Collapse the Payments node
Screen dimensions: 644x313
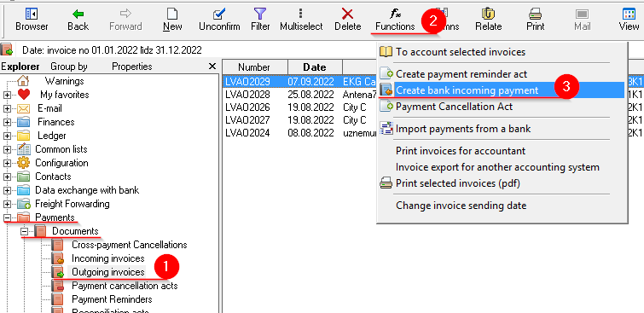pyautogui.click(x=7, y=217)
